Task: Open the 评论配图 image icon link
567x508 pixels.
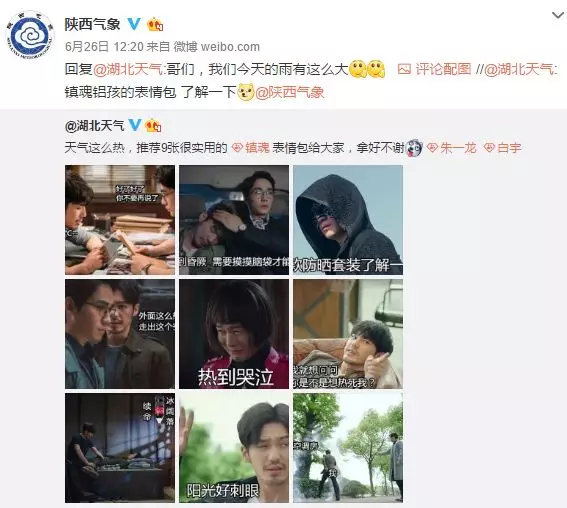Action: pyautogui.click(x=434, y=69)
